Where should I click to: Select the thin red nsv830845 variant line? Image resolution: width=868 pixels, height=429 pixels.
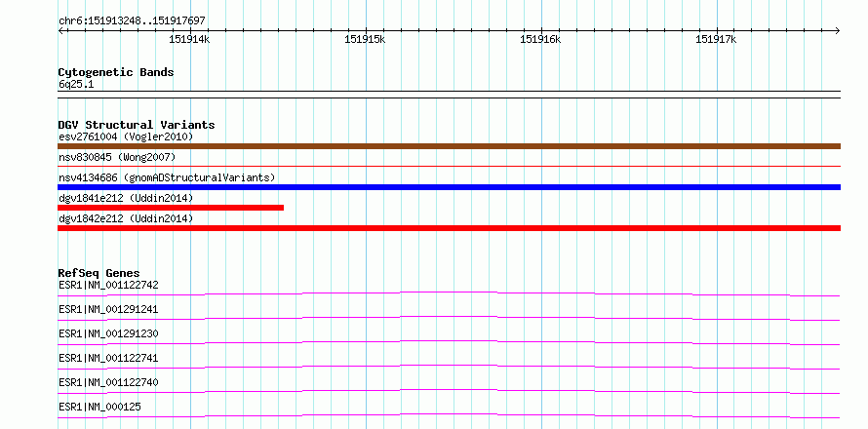tap(449, 166)
